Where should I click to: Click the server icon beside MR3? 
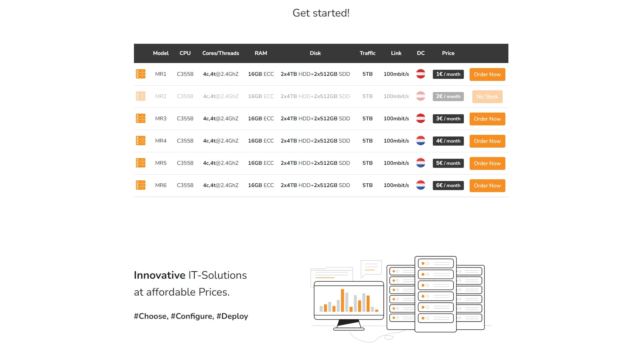click(x=140, y=118)
